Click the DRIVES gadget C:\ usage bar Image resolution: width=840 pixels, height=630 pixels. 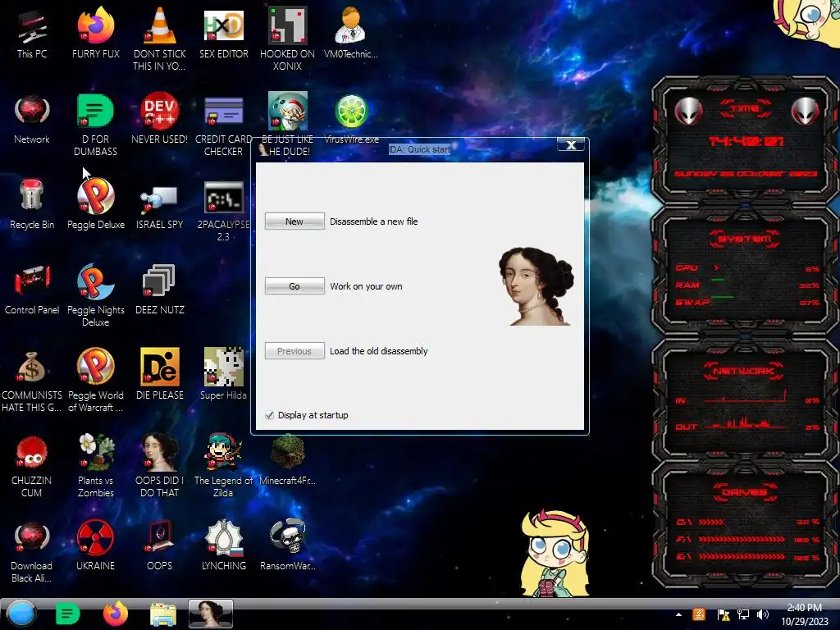click(x=712, y=522)
